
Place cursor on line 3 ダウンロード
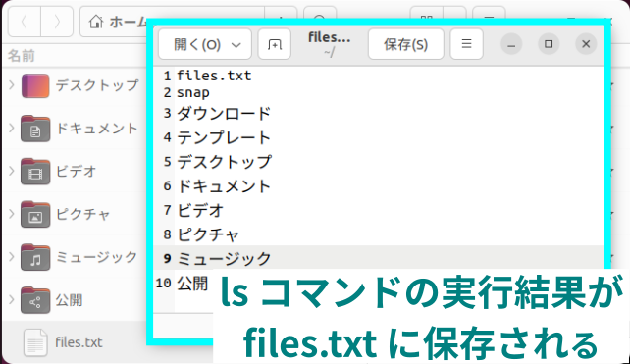click(224, 114)
